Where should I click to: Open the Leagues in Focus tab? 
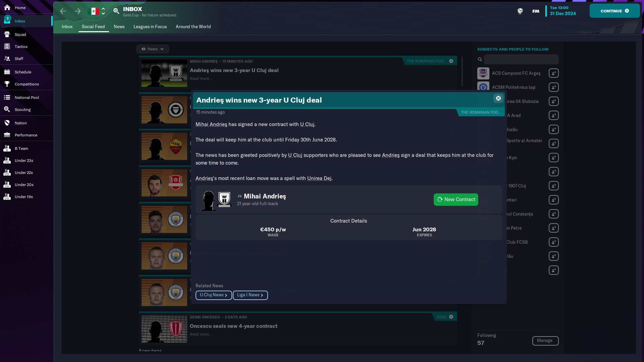[x=150, y=26]
